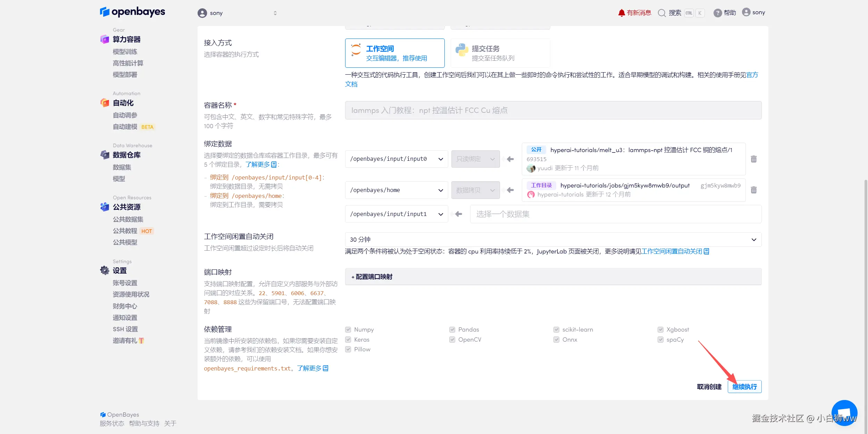
Task: Go to 模型训练 in the sidebar
Action: [x=125, y=52]
